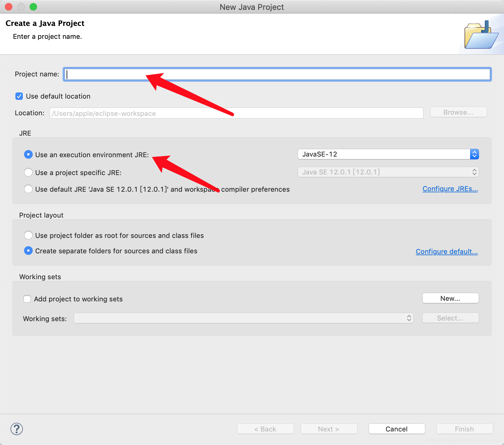Click the Java project folder wizard icon
The height and width of the screenshot is (445, 504).
[x=481, y=35]
